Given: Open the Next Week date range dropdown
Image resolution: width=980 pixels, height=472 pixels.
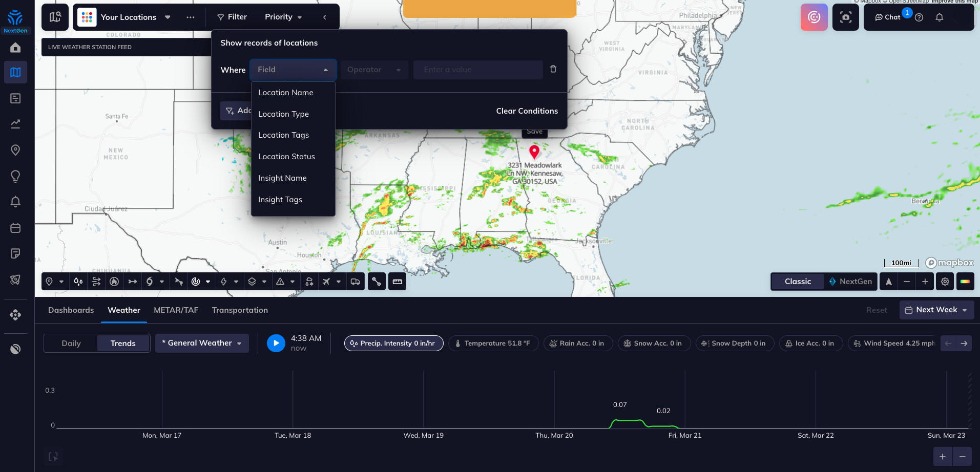Looking at the screenshot, I should point(936,310).
